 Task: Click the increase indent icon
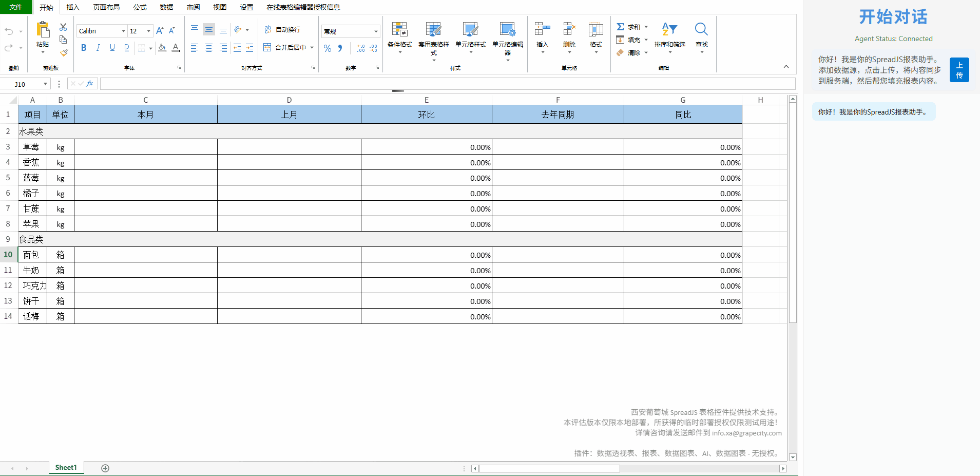(x=249, y=48)
